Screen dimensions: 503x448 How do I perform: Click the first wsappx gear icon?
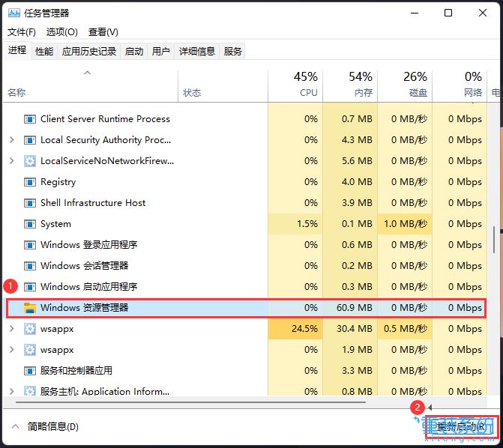[x=30, y=329]
